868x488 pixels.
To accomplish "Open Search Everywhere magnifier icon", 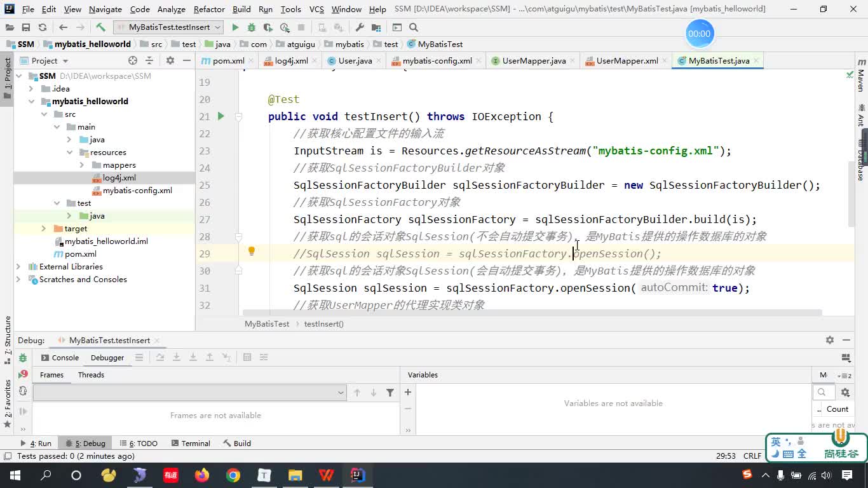I will [x=414, y=27].
